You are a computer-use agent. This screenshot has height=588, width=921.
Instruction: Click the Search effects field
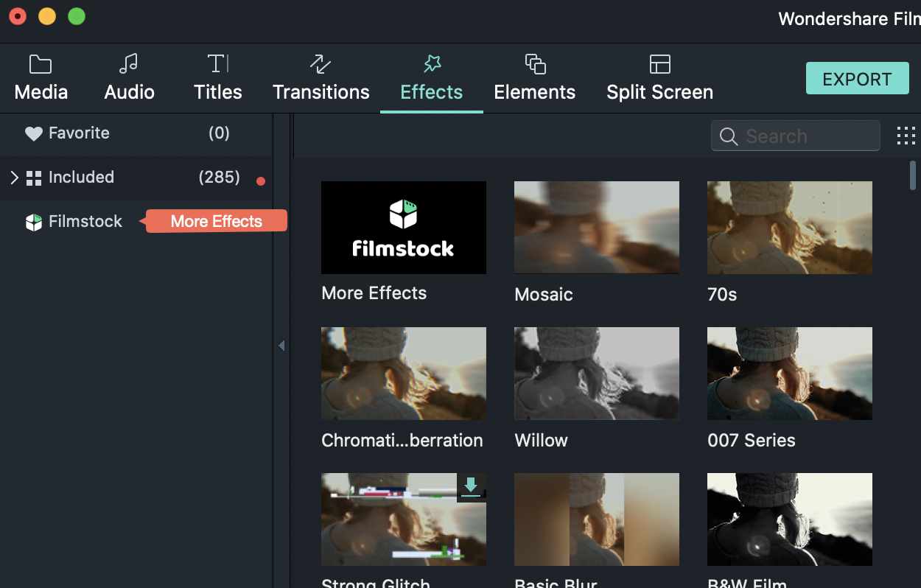[x=796, y=136]
